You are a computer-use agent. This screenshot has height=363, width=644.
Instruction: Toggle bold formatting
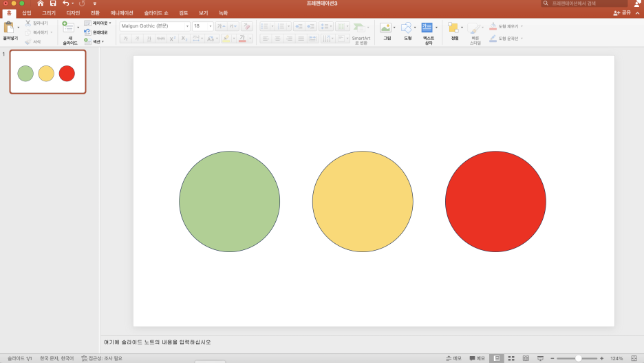(x=126, y=39)
